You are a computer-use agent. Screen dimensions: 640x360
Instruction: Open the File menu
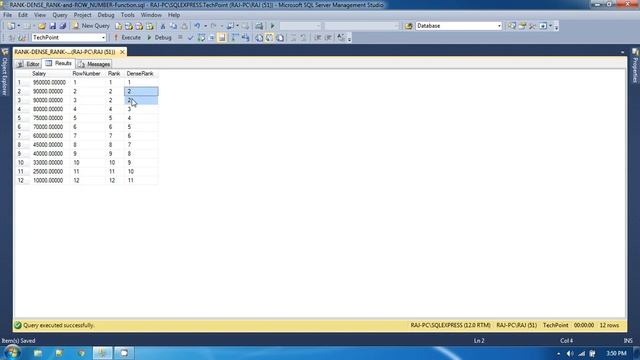tap(7, 15)
